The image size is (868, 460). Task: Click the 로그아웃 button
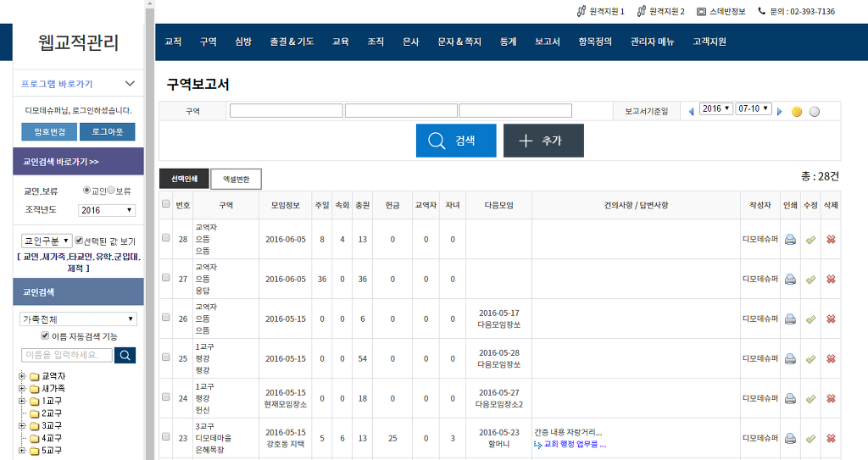click(107, 132)
